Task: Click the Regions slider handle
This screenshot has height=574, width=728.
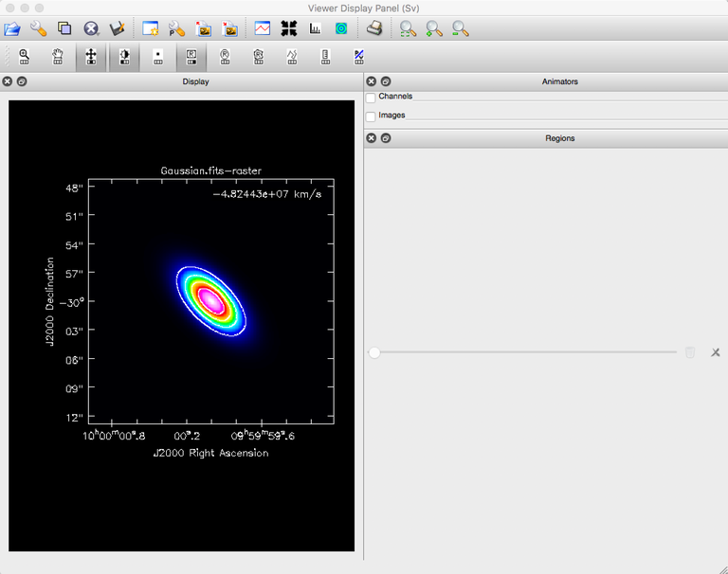Action: click(x=374, y=352)
